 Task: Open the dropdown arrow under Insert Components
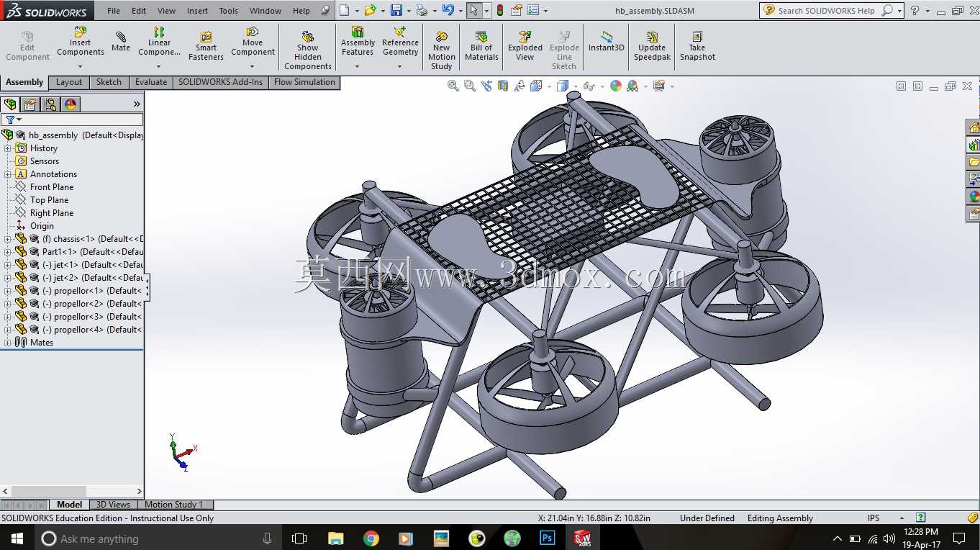[x=81, y=66]
